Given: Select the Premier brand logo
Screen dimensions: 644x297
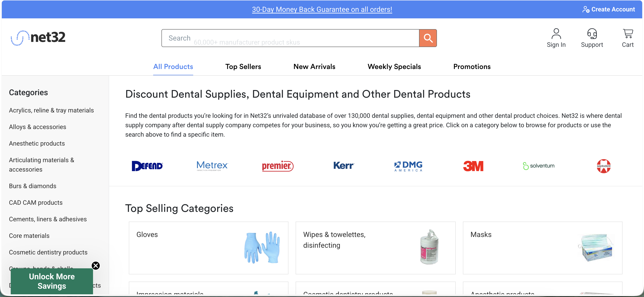Looking at the screenshot, I should (x=278, y=166).
